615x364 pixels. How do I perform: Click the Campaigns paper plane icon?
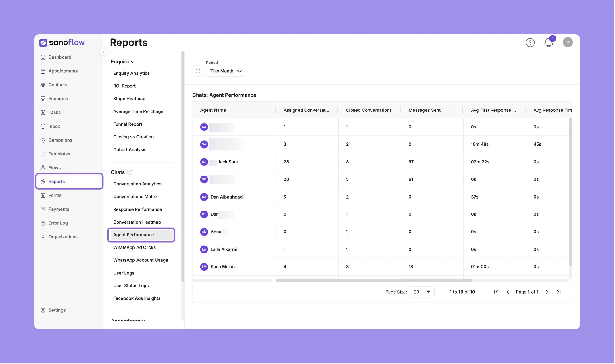click(43, 140)
